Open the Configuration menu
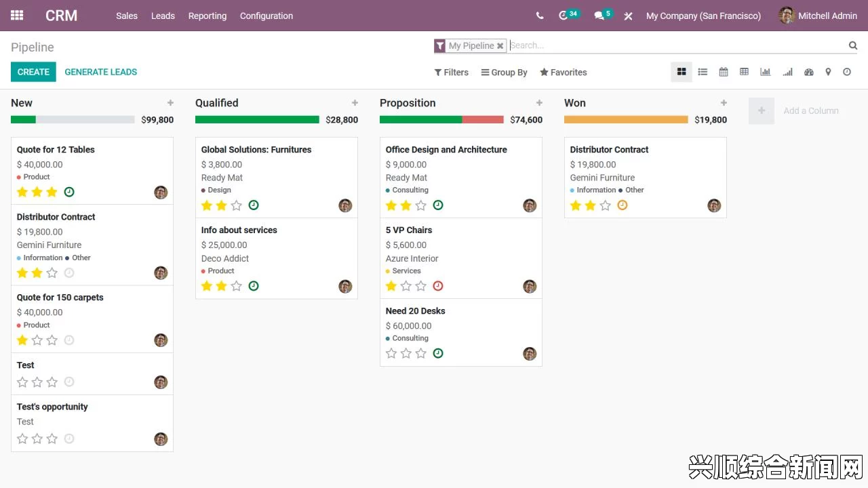 coord(267,16)
